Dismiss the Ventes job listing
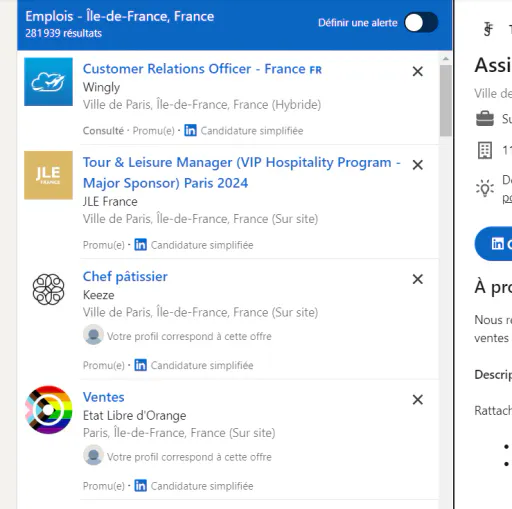This screenshot has width=512, height=509. point(418,399)
